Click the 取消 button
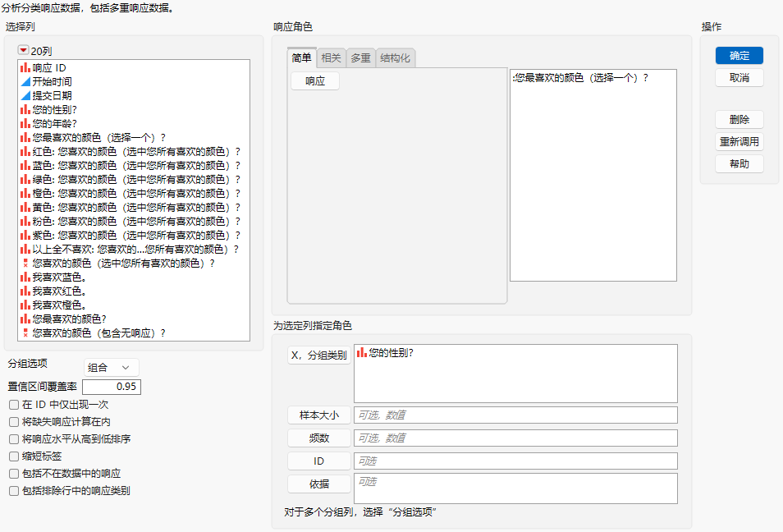 (739, 78)
